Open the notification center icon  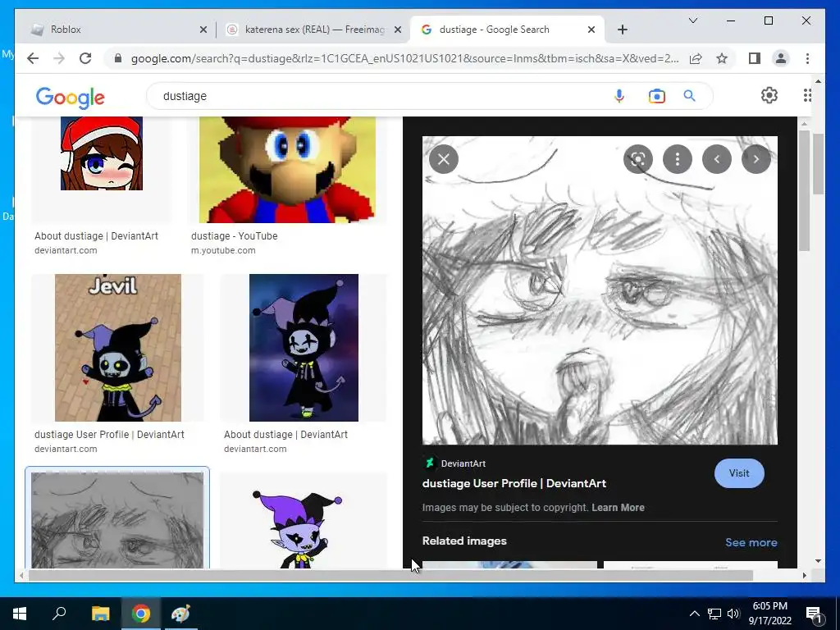pos(814,614)
